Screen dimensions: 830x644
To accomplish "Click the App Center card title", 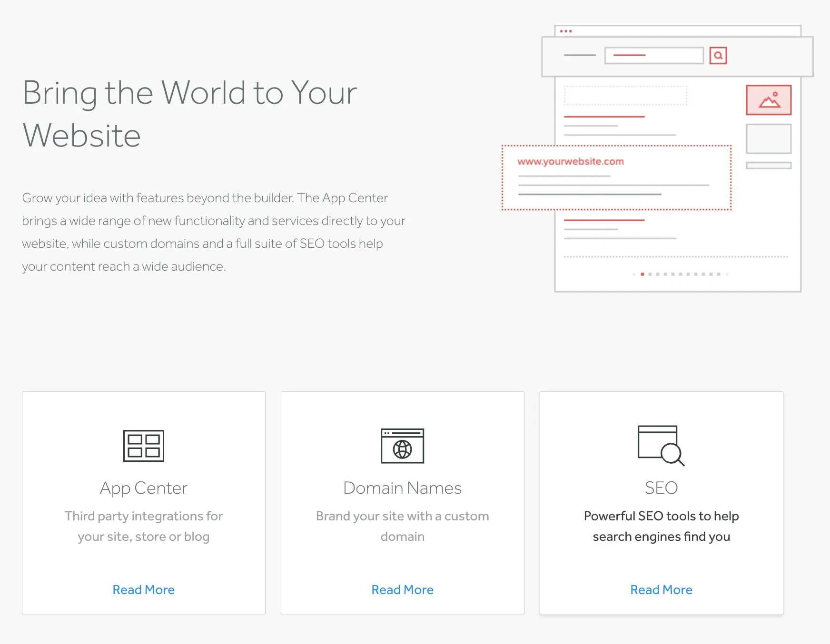I will [x=144, y=488].
